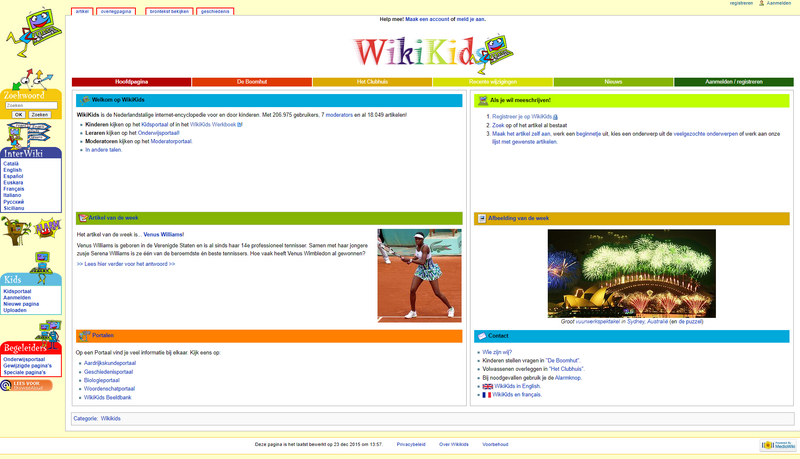Open the Català InterWiki link

tap(11, 164)
